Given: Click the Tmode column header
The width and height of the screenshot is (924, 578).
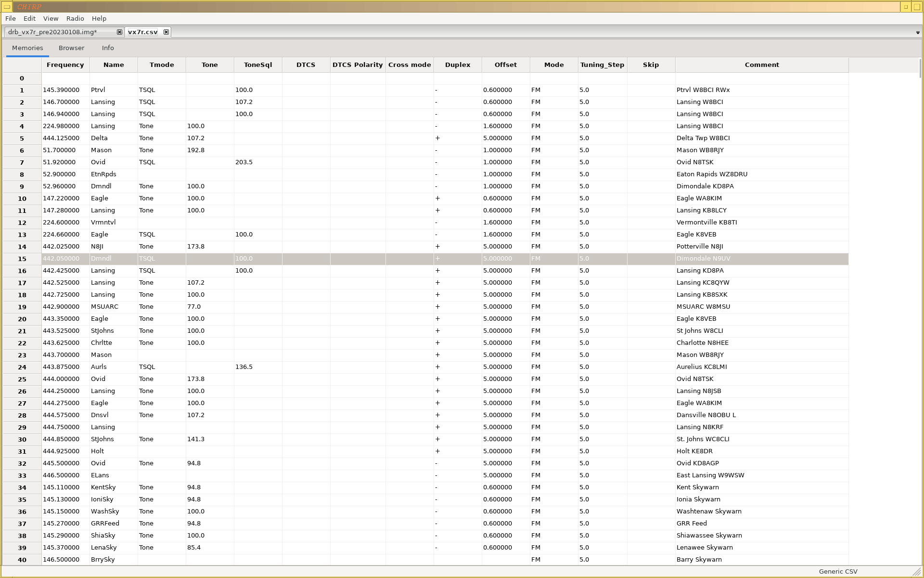Looking at the screenshot, I should coord(162,65).
